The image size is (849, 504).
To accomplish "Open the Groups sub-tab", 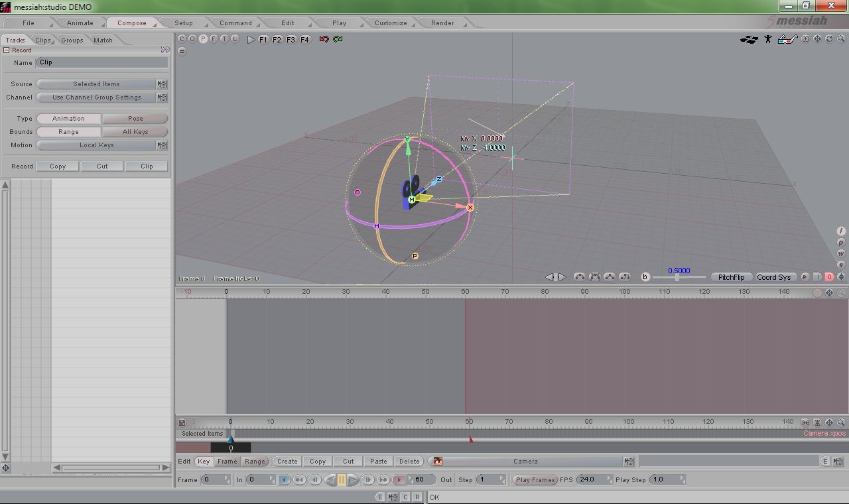I will point(72,40).
